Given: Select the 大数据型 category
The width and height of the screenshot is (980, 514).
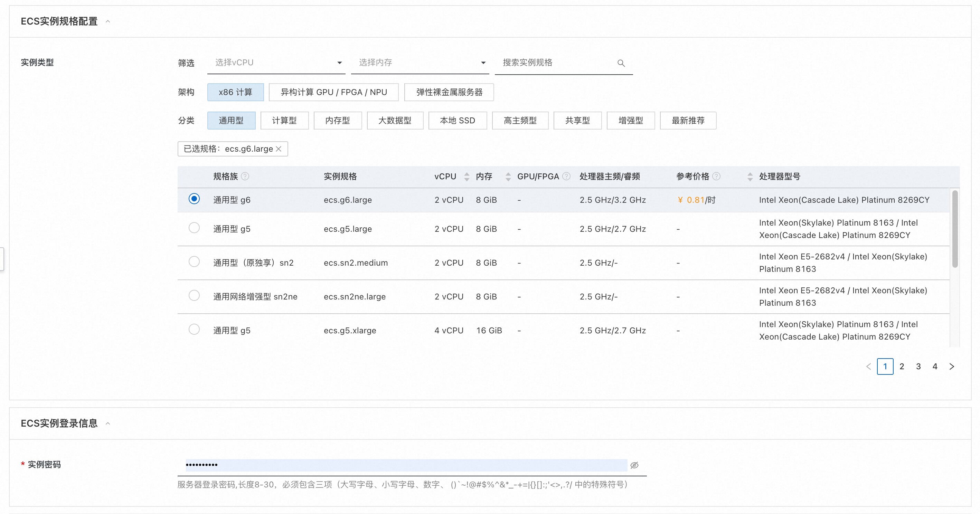Looking at the screenshot, I should click(x=395, y=121).
